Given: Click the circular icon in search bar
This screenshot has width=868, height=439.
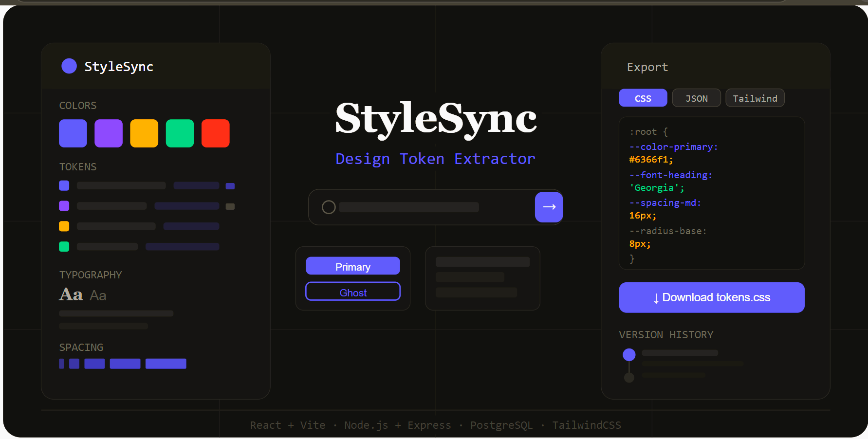Looking at the screenshot, I should point(329,207).
